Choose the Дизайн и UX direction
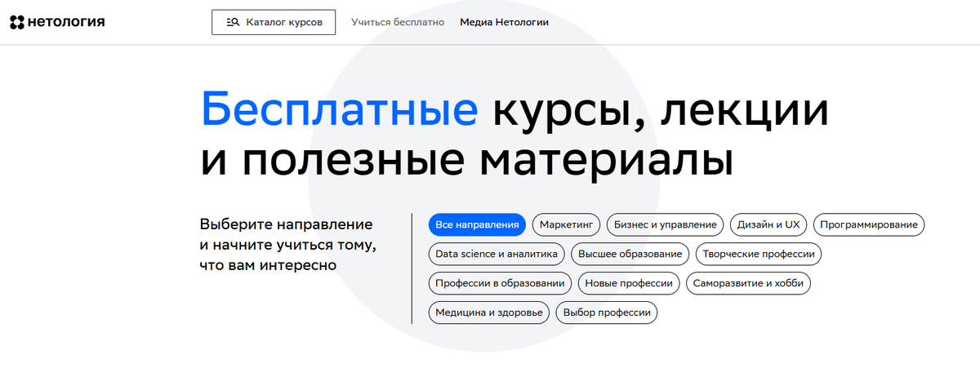 768,224
